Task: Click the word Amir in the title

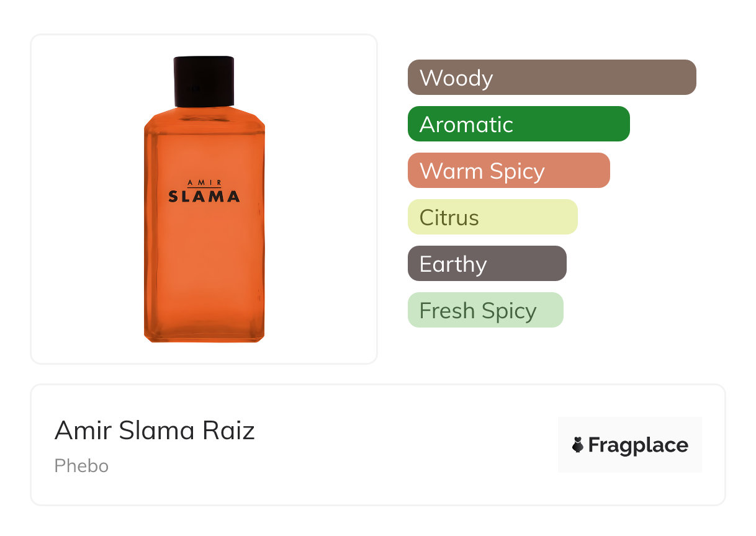Action: 83,431
